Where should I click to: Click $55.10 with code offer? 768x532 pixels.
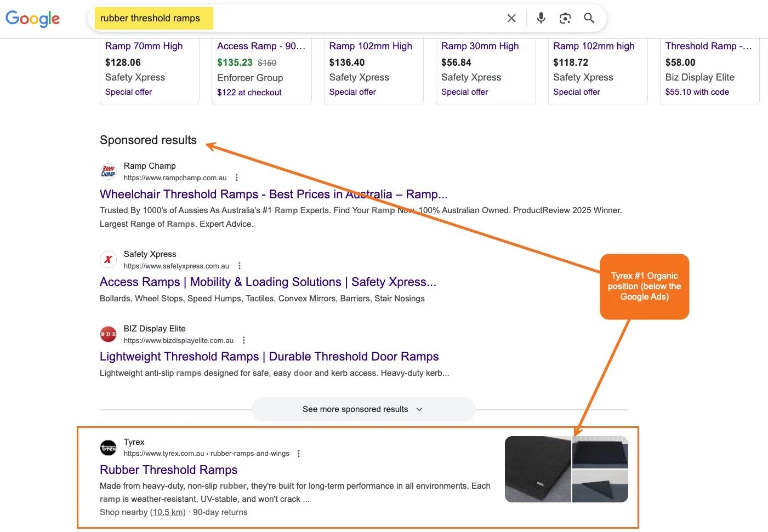click(697, 92)
